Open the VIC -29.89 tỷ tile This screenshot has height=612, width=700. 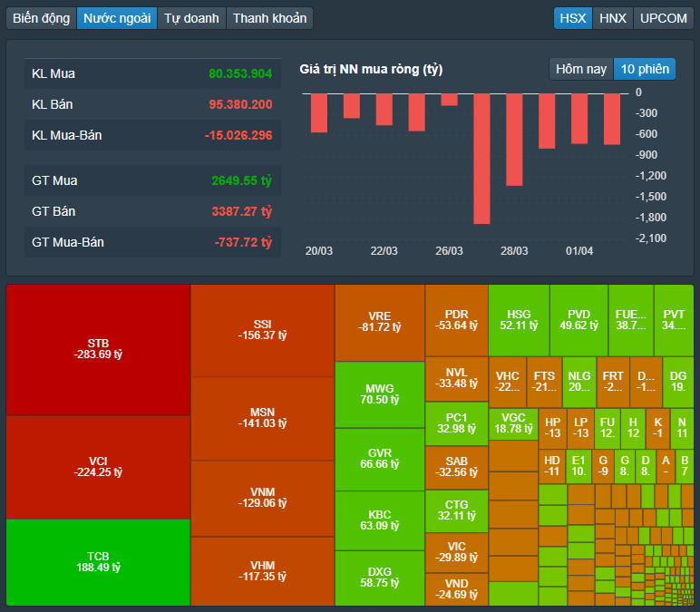[457, 553]
